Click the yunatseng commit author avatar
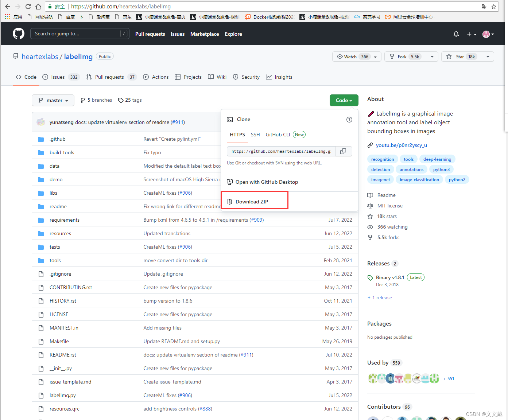The width and height of the screenshot is (508, 420). point(41,122)
